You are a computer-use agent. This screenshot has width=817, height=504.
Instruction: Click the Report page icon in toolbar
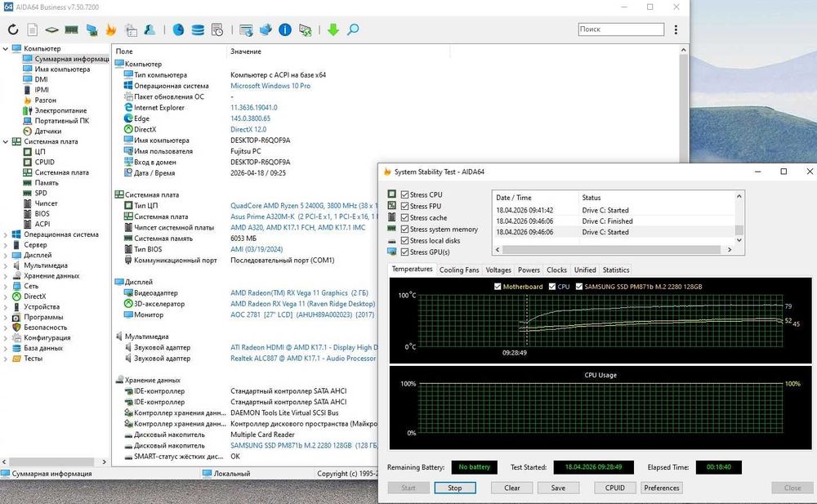(33, 29)
